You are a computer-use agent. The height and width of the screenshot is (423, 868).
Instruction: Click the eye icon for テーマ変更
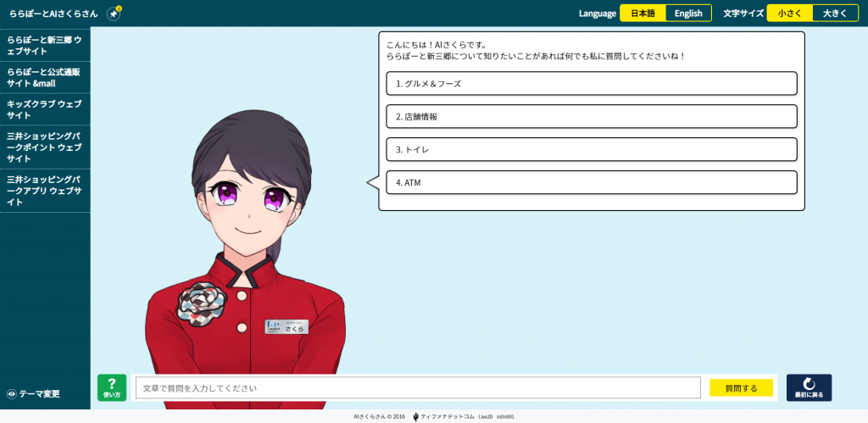point(12,394)
